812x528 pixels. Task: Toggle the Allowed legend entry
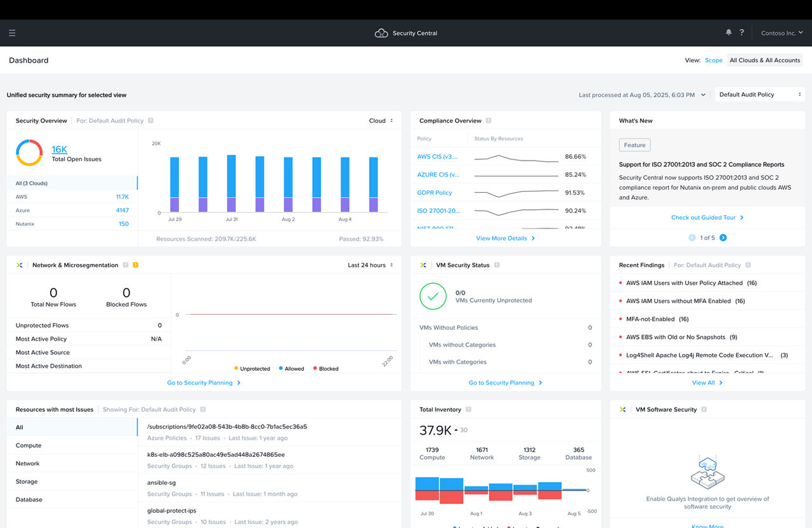click(292, 368)
